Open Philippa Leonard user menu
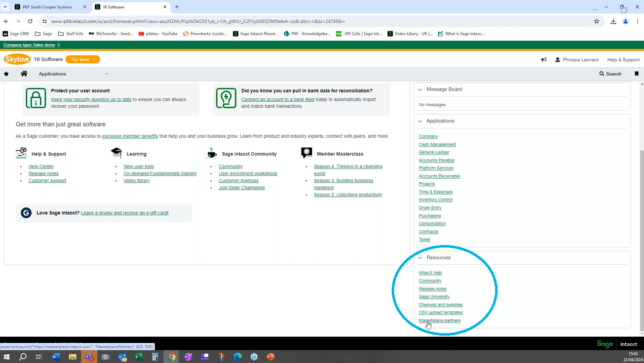The width and height of the screenshot is (644, 363). click(x=577, y=60)
